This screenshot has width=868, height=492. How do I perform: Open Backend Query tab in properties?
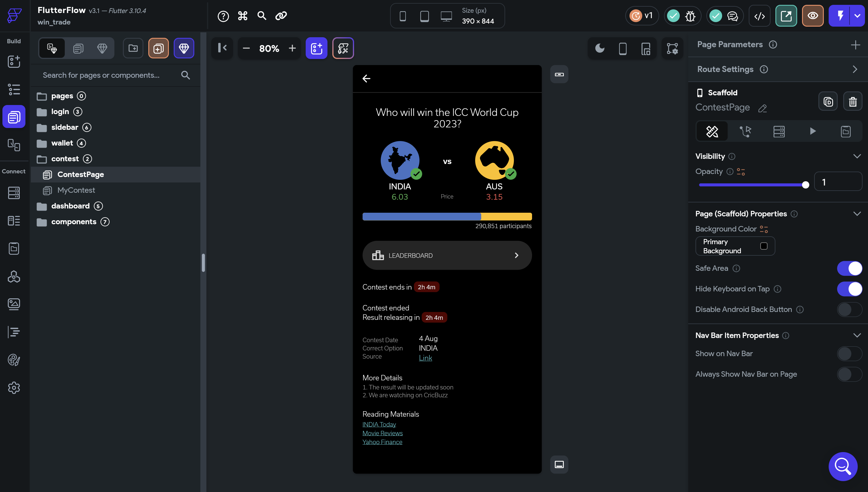[779, 131]
